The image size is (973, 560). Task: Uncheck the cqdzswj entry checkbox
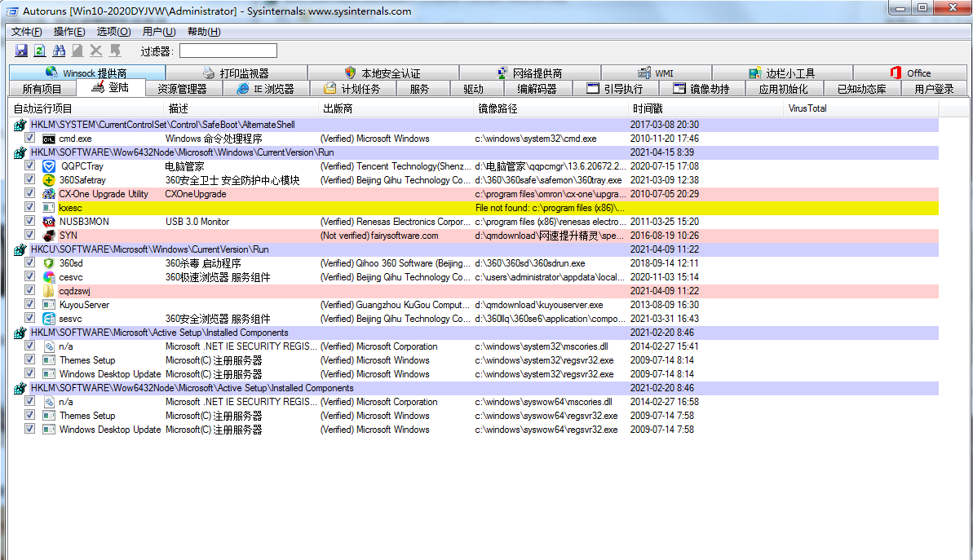pos(30,290)
